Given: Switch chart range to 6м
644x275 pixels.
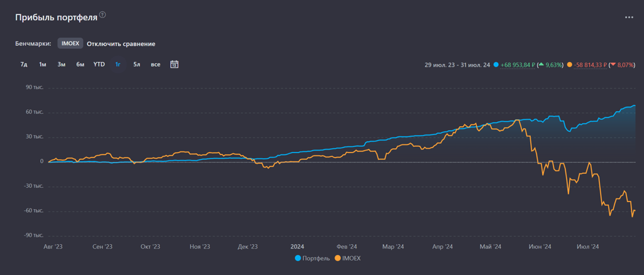Looking at the screenshot, I should 80,64.
